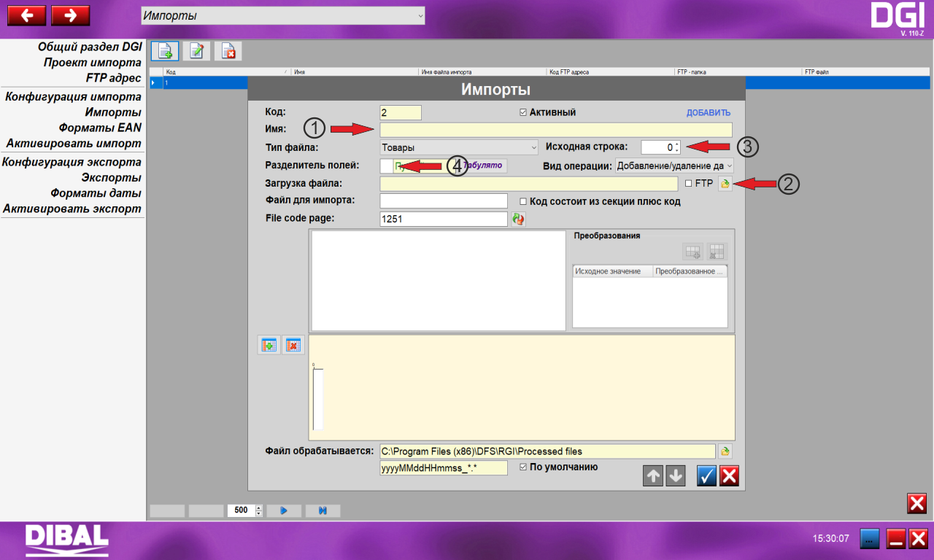This screenshot has height=560, width=934.
Task: Click the Имя text input field
Action: pos(555,130)
